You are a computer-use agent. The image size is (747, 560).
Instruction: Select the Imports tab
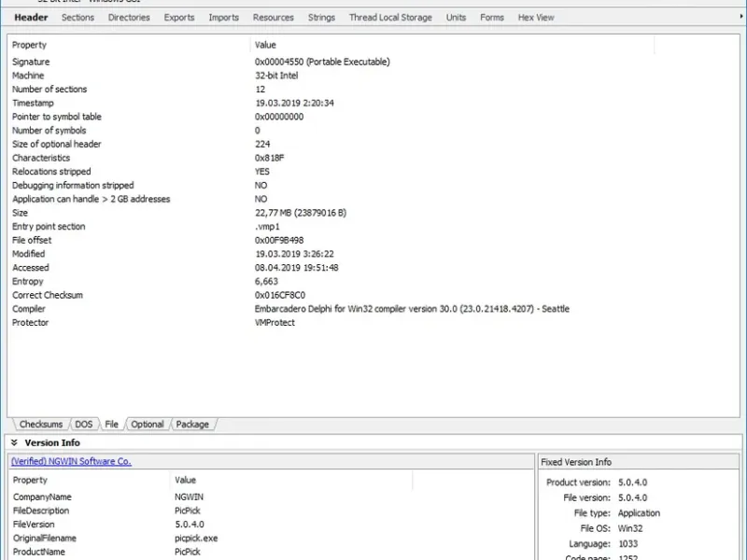(223, 18)
